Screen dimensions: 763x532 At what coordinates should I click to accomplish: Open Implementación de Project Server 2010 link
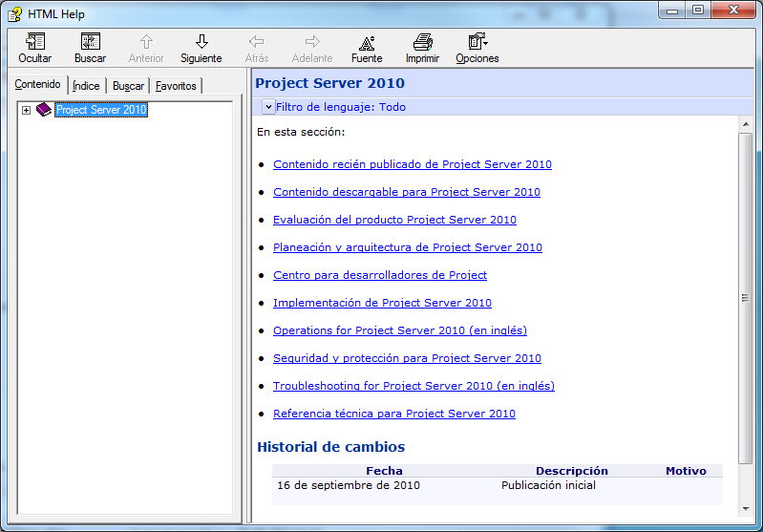point(382,303)
